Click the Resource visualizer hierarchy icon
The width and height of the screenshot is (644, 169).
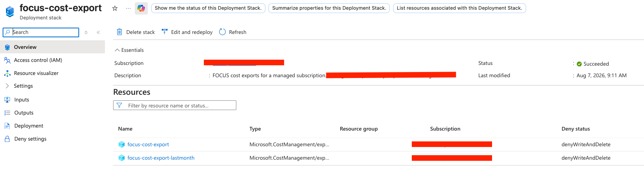pyautogui.click(x=7, y=73)
